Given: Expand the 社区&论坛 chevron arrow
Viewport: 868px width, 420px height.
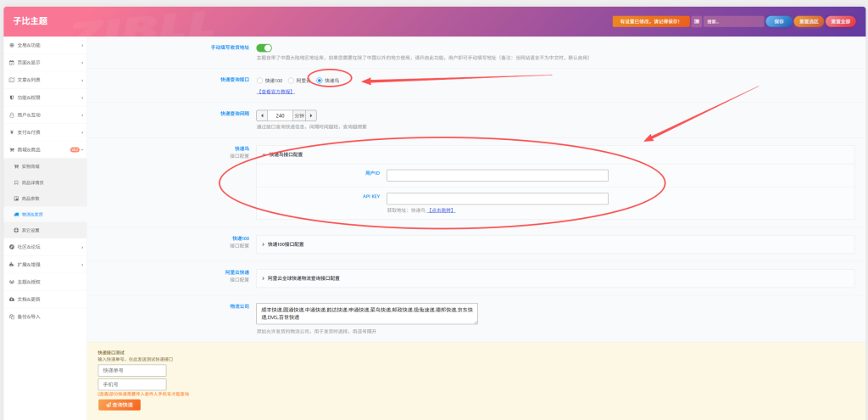Looking at the screenshot, I should [82, 247].
